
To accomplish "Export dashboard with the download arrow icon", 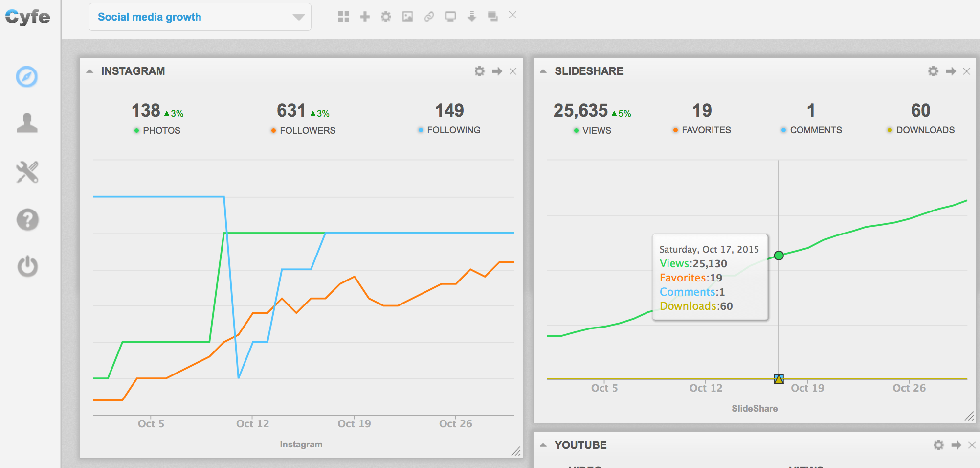I will point(472,17).
